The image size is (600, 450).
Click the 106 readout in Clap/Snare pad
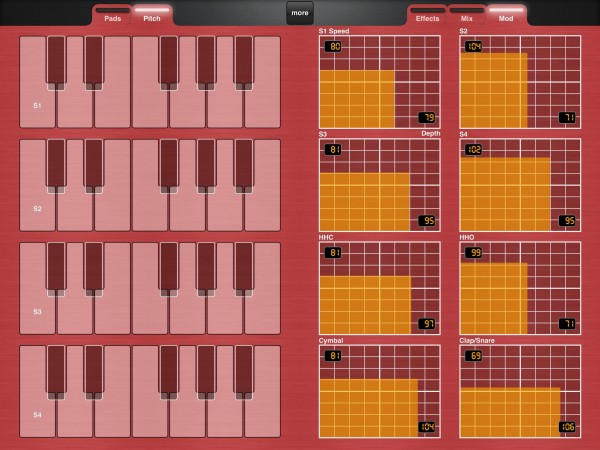567,427
